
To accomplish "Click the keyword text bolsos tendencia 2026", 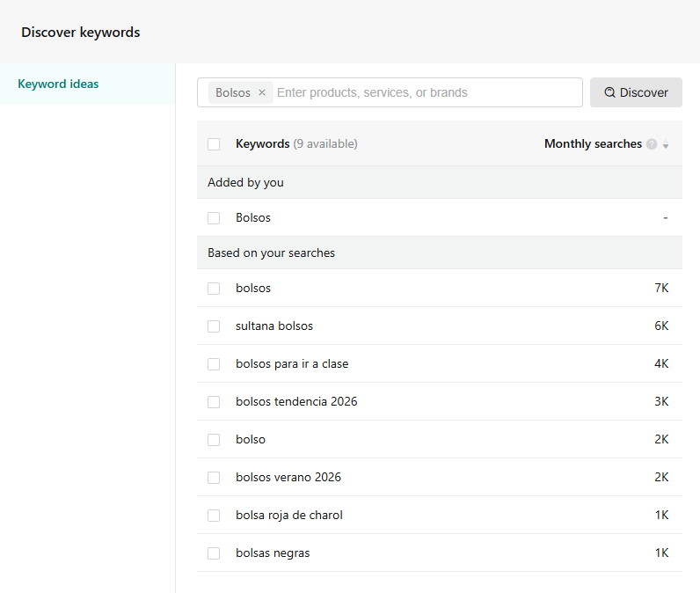I will tap(296, 401).
